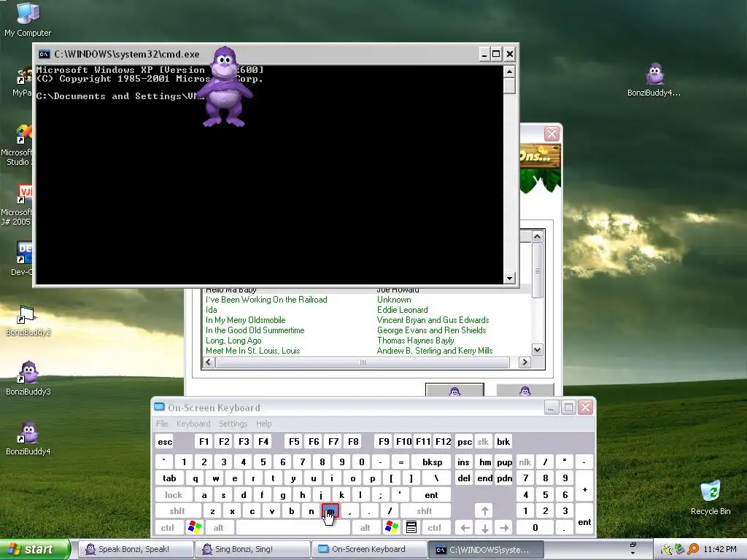Toggle the slk (scroll lock) key

[x=483, y=441]
